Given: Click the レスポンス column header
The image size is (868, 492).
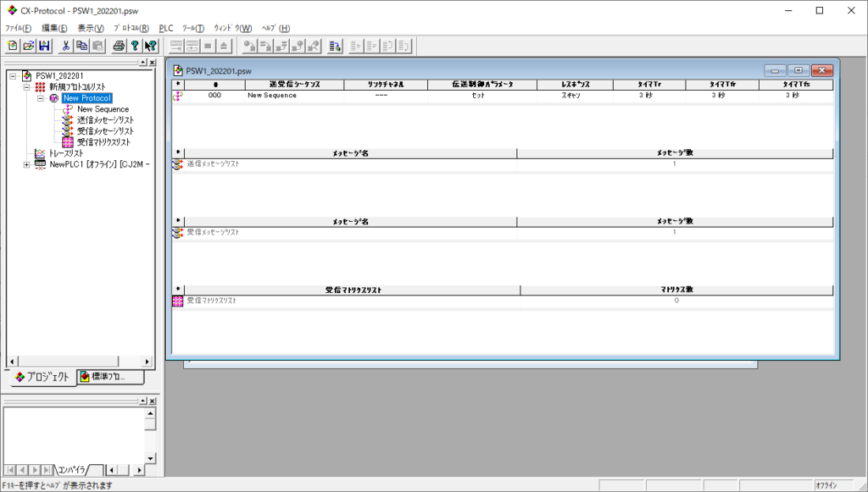Looking at the screenshot, I should click(x=576, y=86).
